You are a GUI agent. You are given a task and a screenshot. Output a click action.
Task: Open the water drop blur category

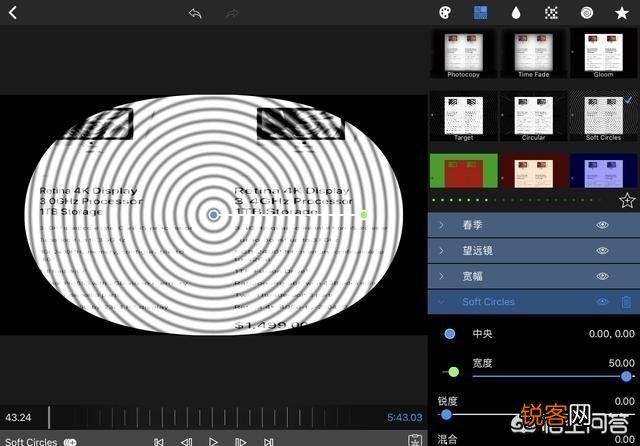(516, 13)
